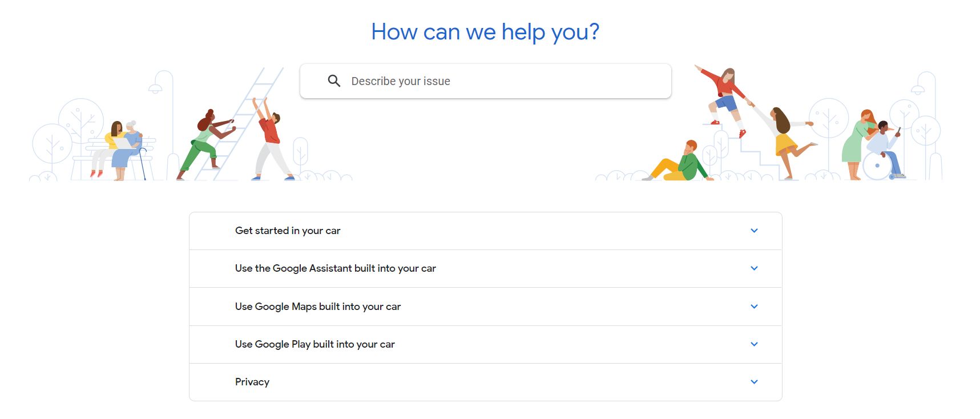Click chevron beside Google Assistant section
This screenshot has height=419, width=980.
754,268
